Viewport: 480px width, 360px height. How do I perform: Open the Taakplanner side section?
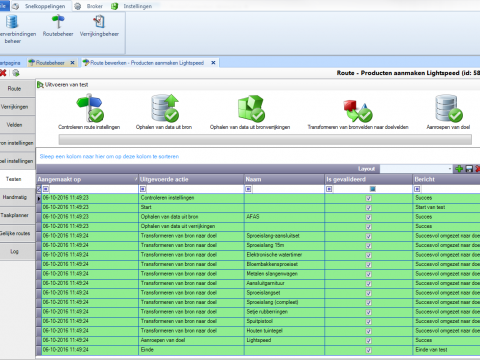[x=17, y=215]
